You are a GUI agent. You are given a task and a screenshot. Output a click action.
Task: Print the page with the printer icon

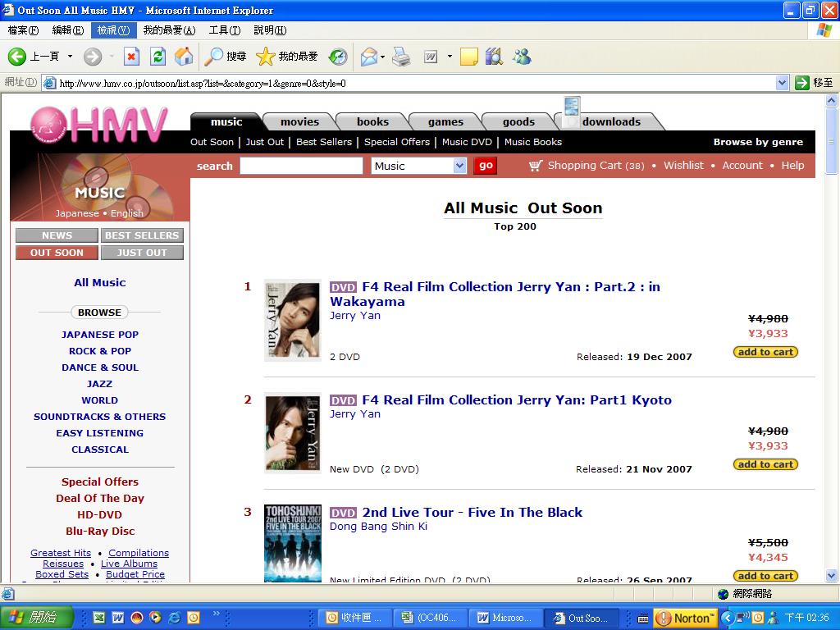tap(401, 57)
